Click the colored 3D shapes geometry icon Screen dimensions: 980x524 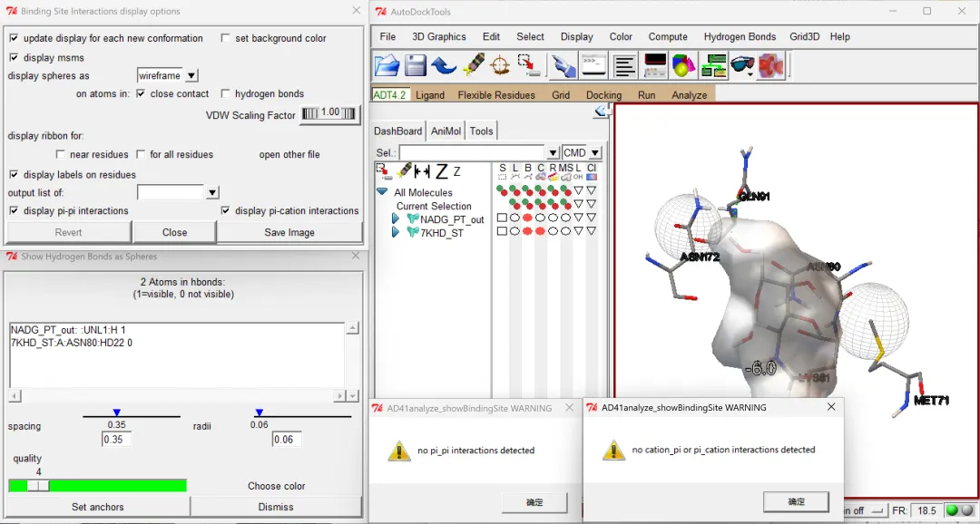tap(684, 65)
